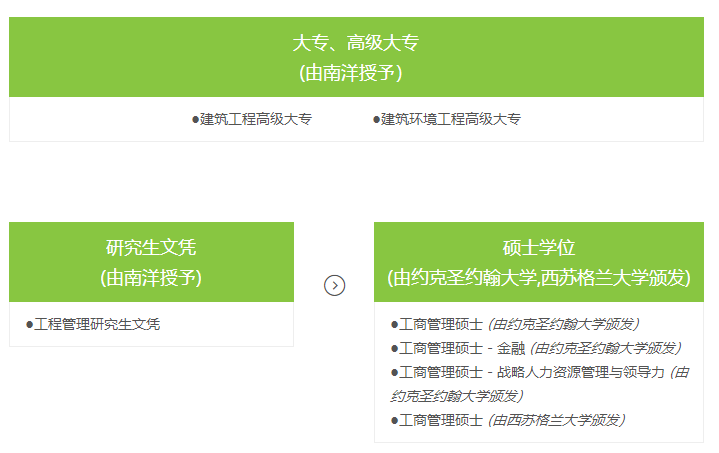
Task: Click the bullet beside 工程管理研究生文凭
Action: click(30, 324)
